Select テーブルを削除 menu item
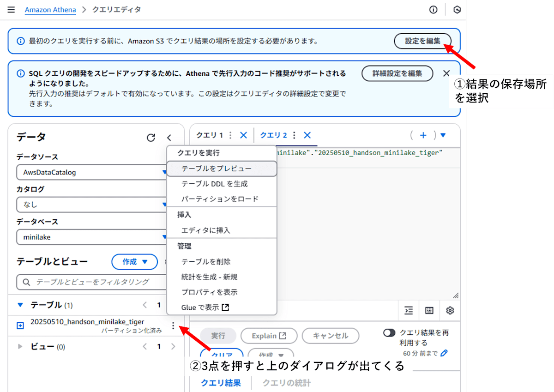The width and height of the screenshot is (554, 392). [x=222, y=261]
